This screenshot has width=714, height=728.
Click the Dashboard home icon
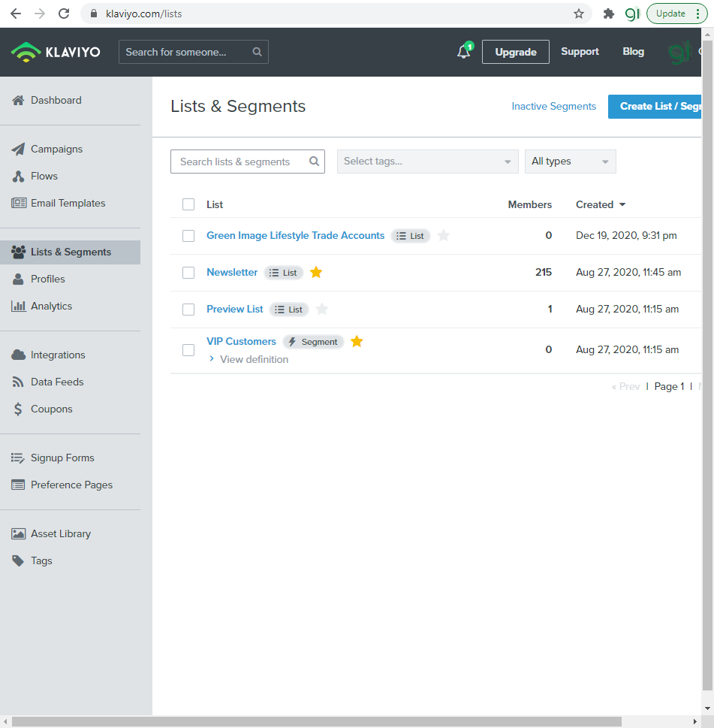[18, 100]
